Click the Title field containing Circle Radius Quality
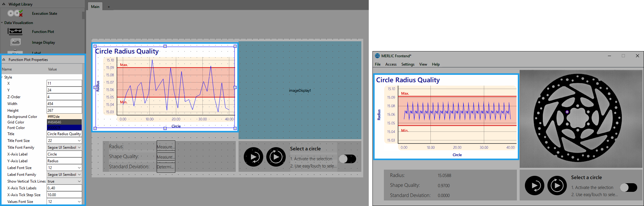Viewport: 644px width, 206px height. [x=64, y=134]
